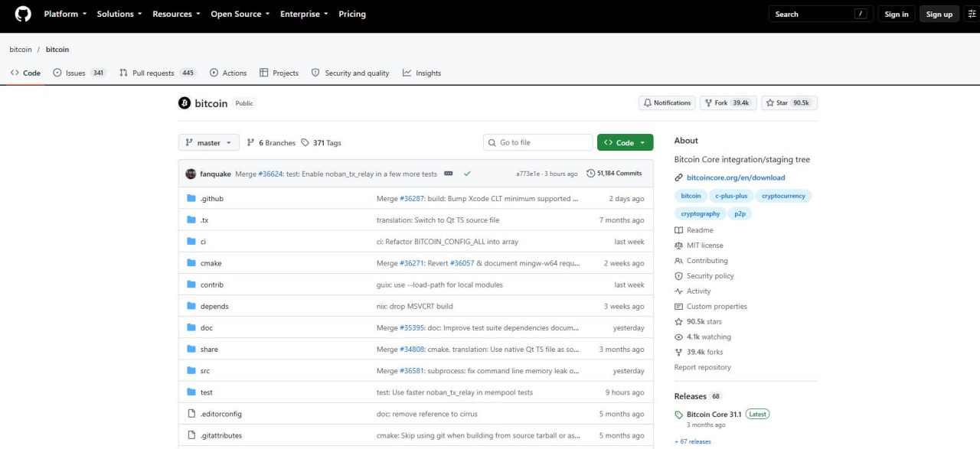Click the folder icon beside contrib
Image resolution: width=980 pixels, height=449 pixels.
pos(191,285)
